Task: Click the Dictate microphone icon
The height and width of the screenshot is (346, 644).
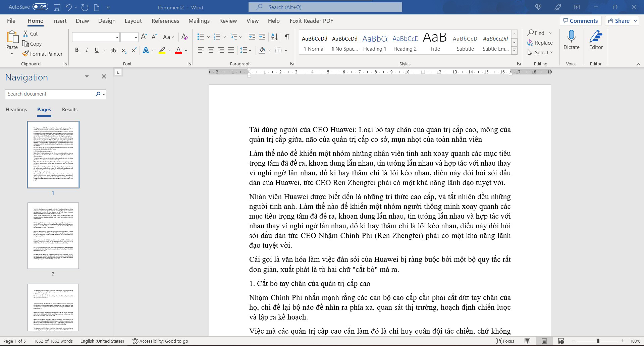Action: (571, 36)
